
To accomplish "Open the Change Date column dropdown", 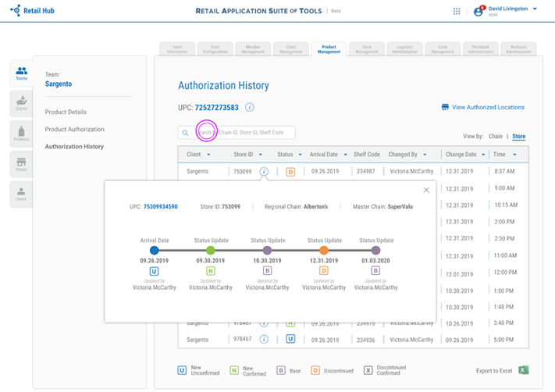I will pyautogui.click(x=483, y=155).
